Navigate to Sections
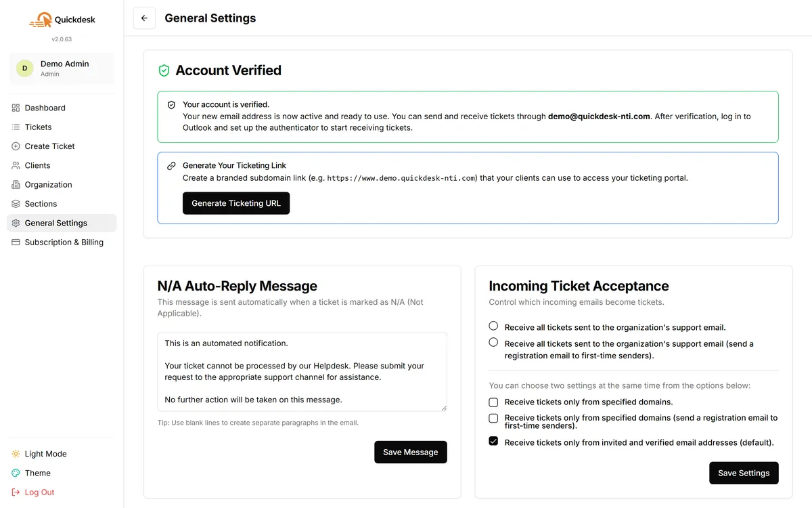The width and height of the screenshot is (812, 508). [62, 204]
